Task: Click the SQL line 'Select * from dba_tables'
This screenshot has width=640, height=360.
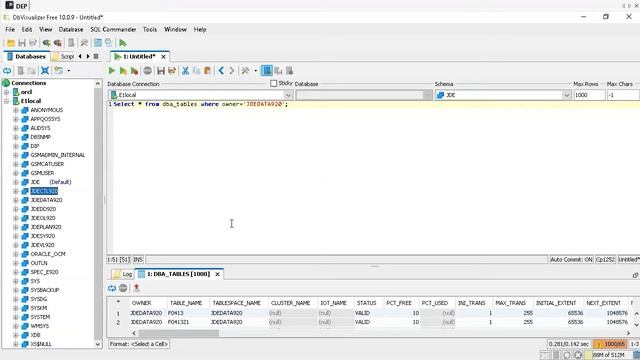Action: pos(200,104)
